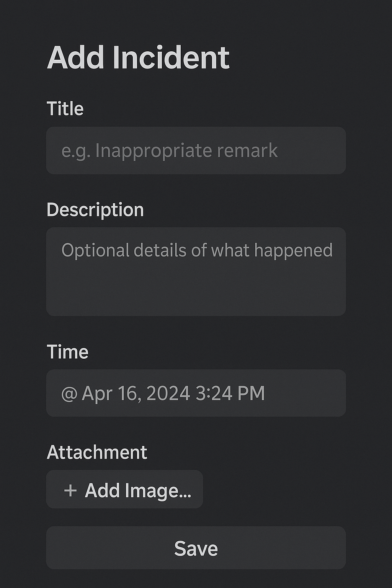Image resolution: width=392 pixels, height=588 pixels.
Task: Click "Optional details of what happened" placeholder
Action: [197, 250]
